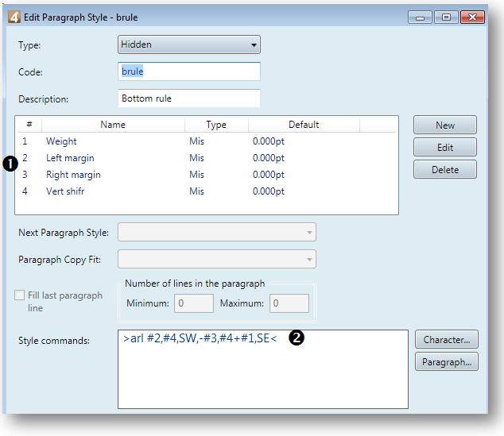Viewport: 504px width, 436px height.
Task: Expand the Paragraph Copy Fit dropdown
Action: [x=217, y=259]
